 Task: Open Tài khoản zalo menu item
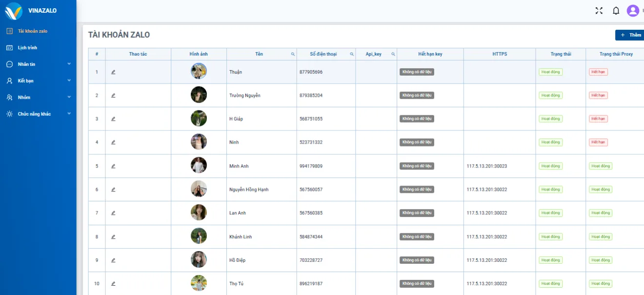tap(32, 31)
